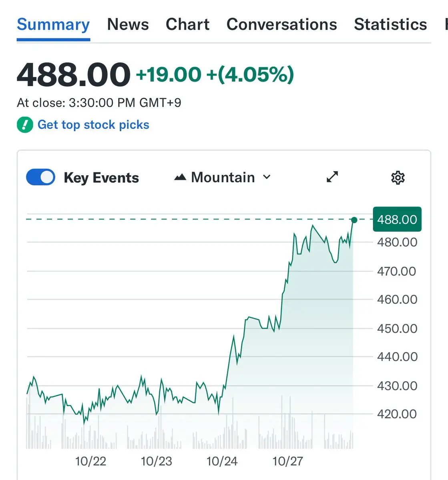This screenshot has width=448, height=480.
Task: Open the Mountain chart type dropdown
Action: 223,177
